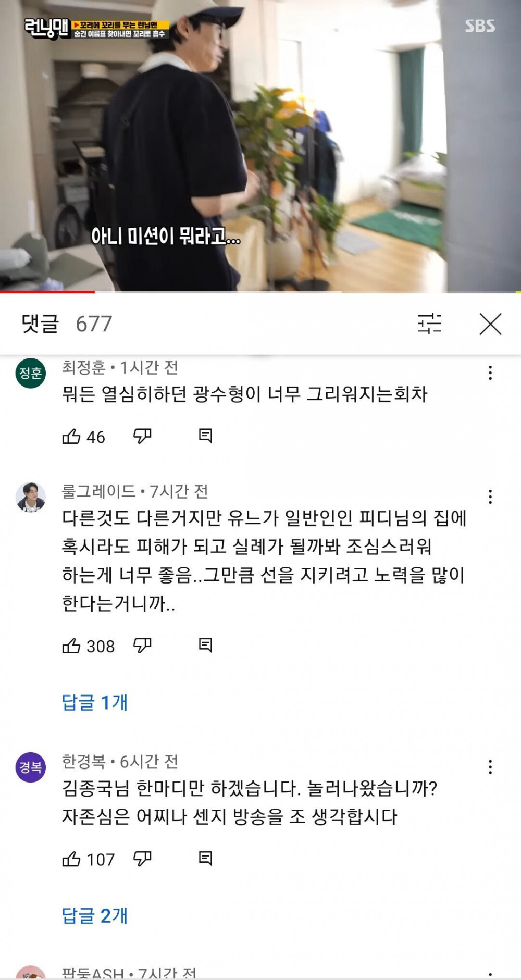
Task: Tap the video player area
Action: coord(260,145)
